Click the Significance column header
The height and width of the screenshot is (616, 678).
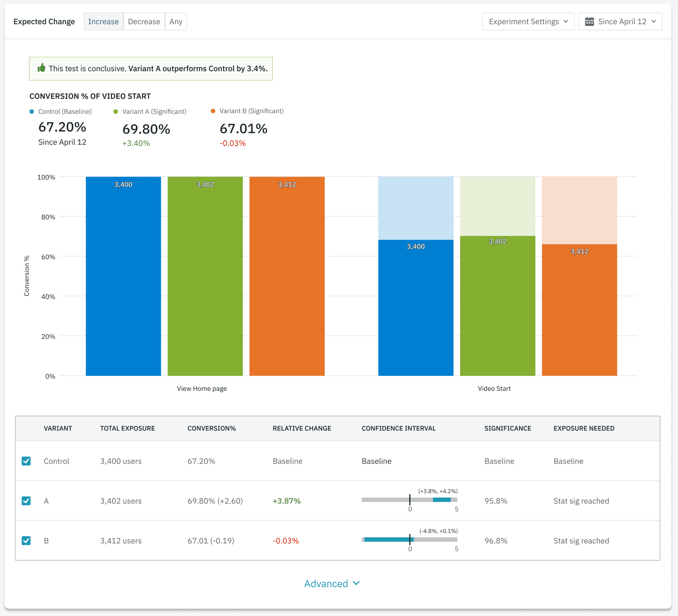[508, 428]
